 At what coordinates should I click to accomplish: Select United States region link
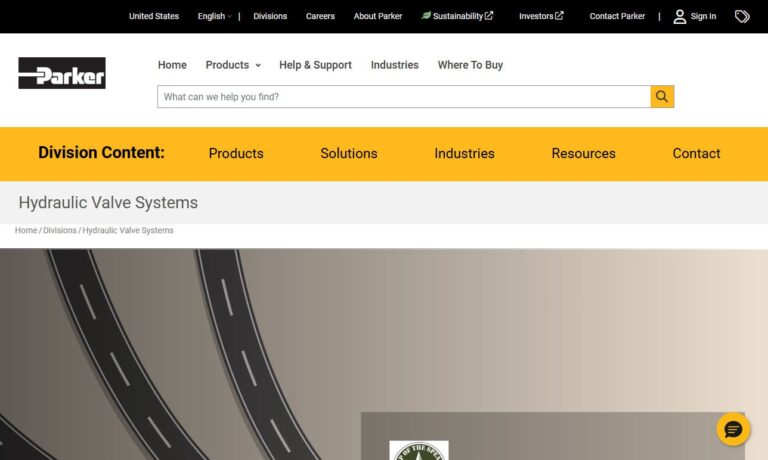[154, 16]
